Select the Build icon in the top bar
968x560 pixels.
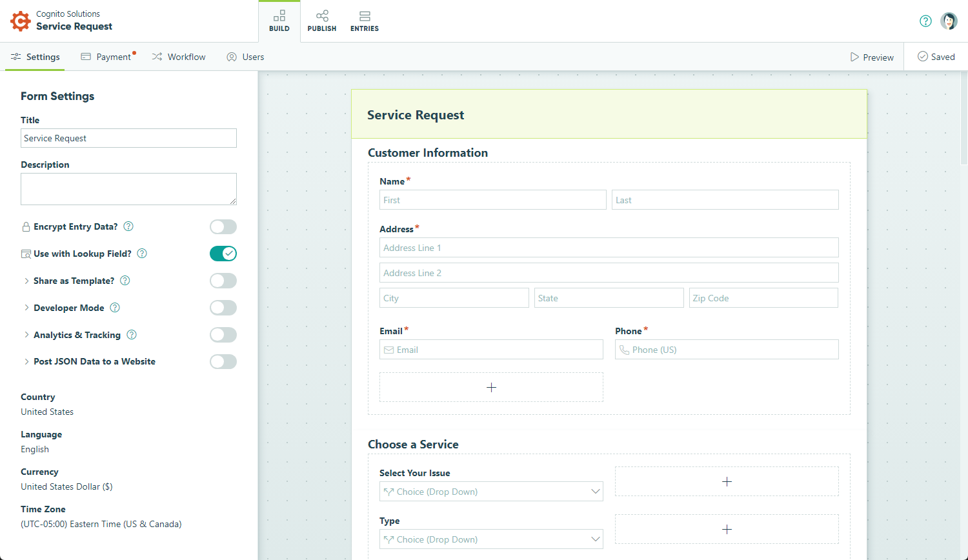coord(279,20)
